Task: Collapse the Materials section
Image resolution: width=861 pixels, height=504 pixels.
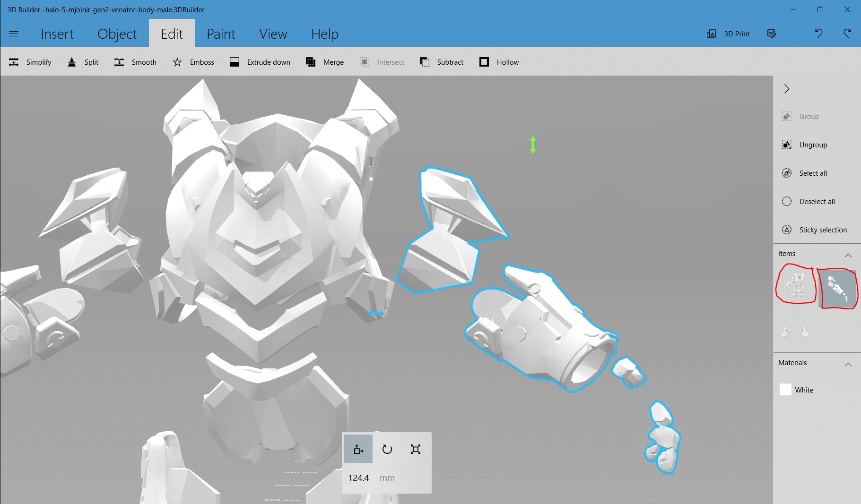Action: [x=848, y=364]
